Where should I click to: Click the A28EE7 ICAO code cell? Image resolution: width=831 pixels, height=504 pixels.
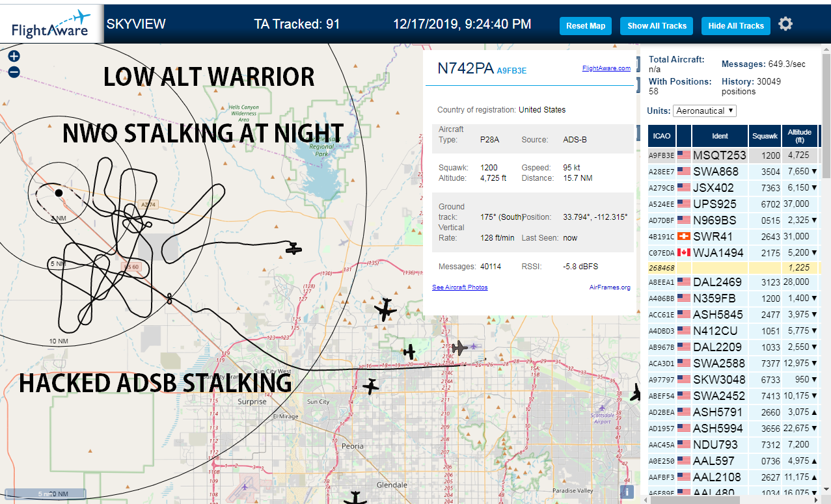point(661,172)
